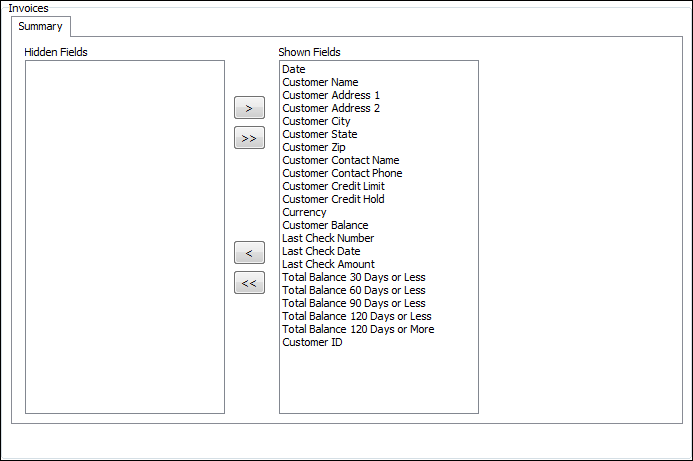
Task: Select the Customer ID field
Action: pyautogui.click(x=312, y=342)
